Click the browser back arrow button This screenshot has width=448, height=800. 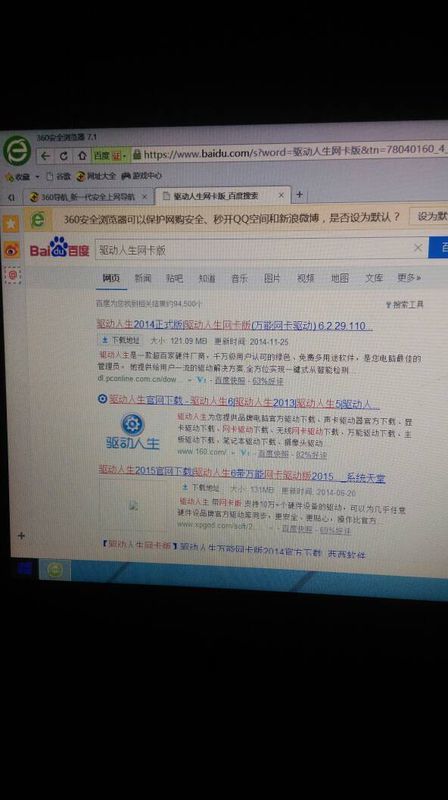[45, 157]
